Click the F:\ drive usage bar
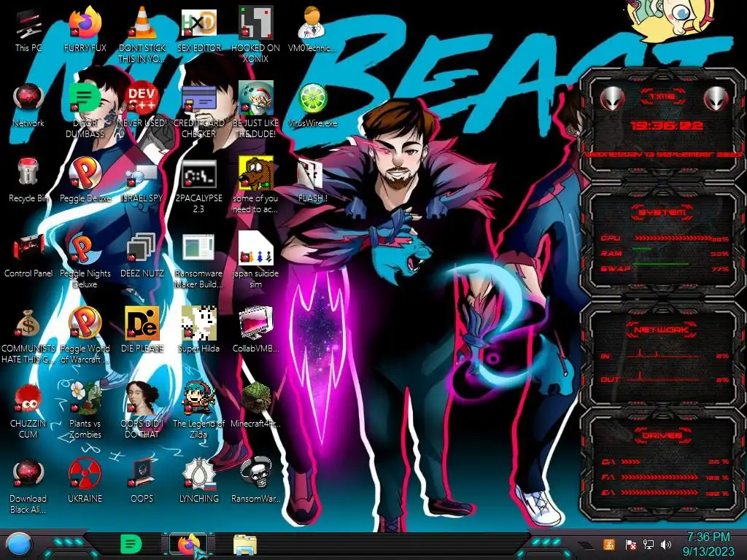 659,477
